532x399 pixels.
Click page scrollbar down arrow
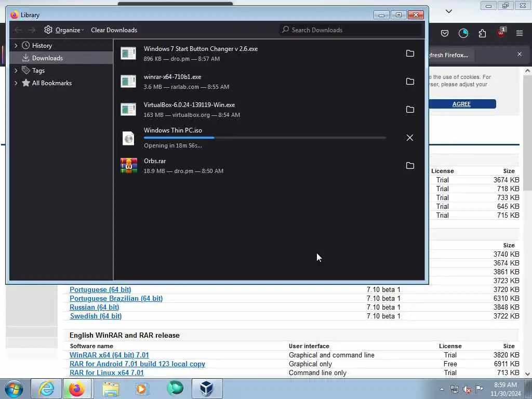pyautogui.click(x=527, y=374)
